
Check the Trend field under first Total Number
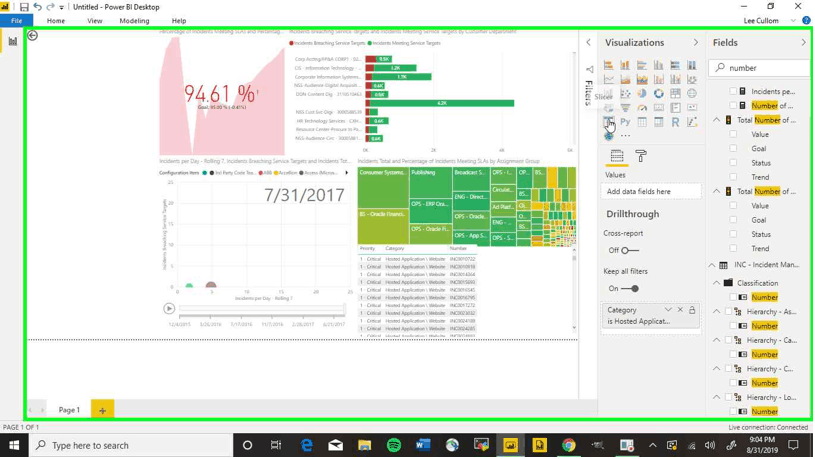[734, 177]
